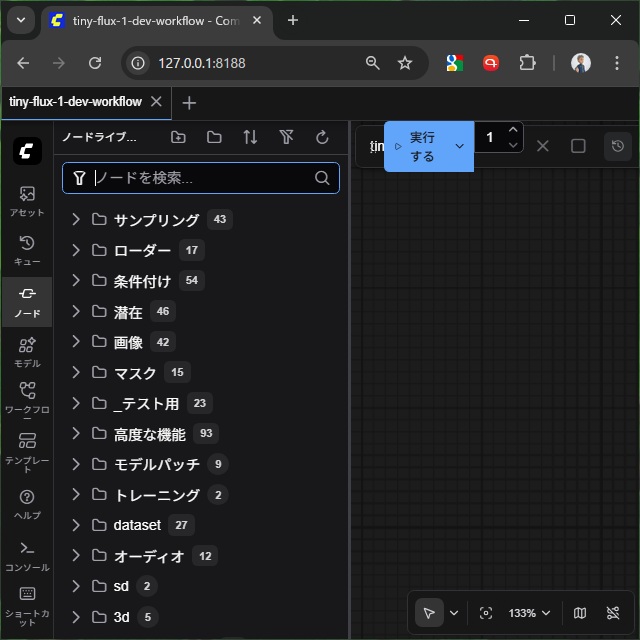Open dropdown arrow beside 実行する button
This screenshot has width=640, height=640.
tap(460, 146)
